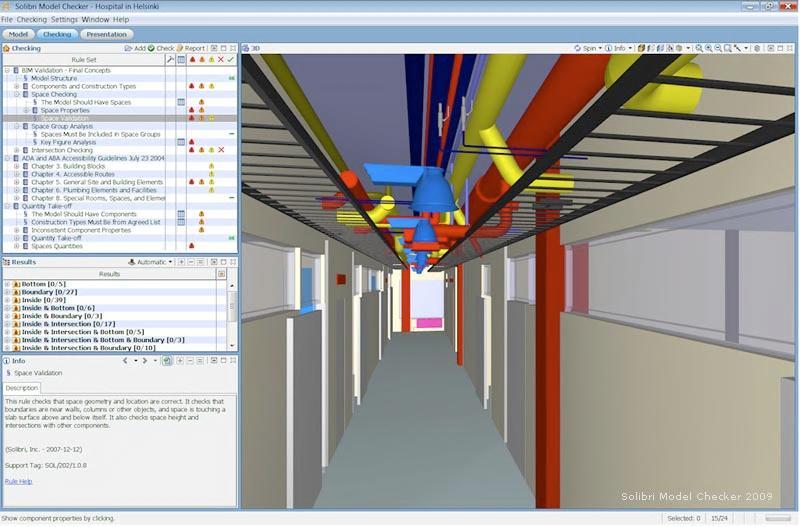
Task: Select Chapter 4. Accessible Routes
Action: [x=73, y=174]
